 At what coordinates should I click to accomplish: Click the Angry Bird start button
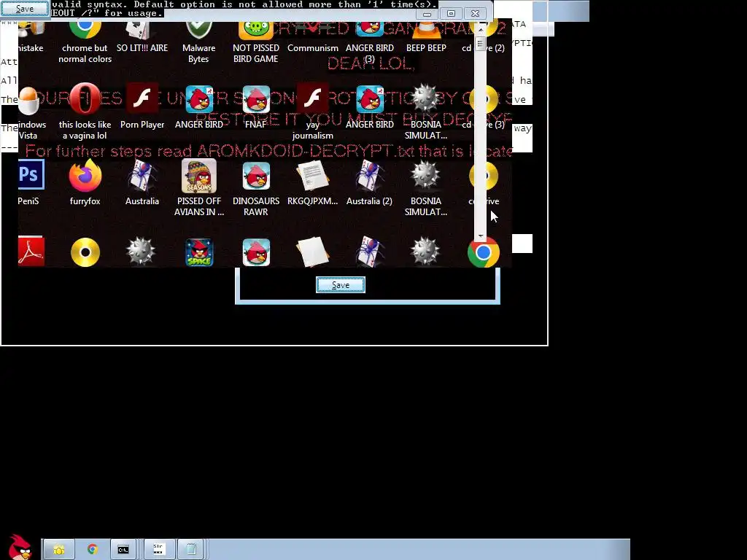click(20, 547)
